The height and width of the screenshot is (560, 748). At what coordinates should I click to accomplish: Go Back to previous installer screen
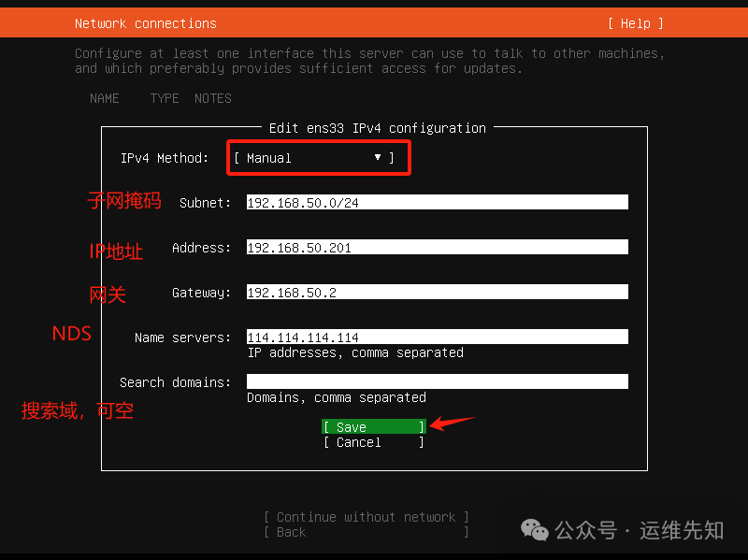[x=367, y=532]
